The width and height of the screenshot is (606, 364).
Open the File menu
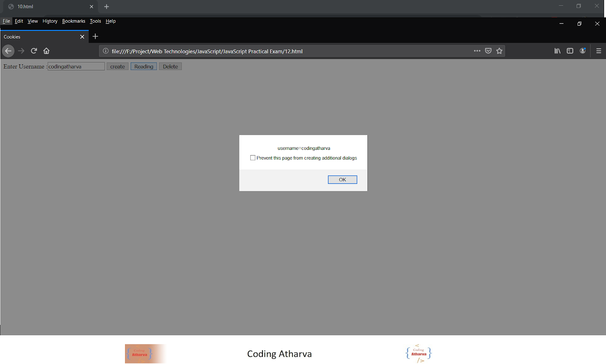[6, 21]
